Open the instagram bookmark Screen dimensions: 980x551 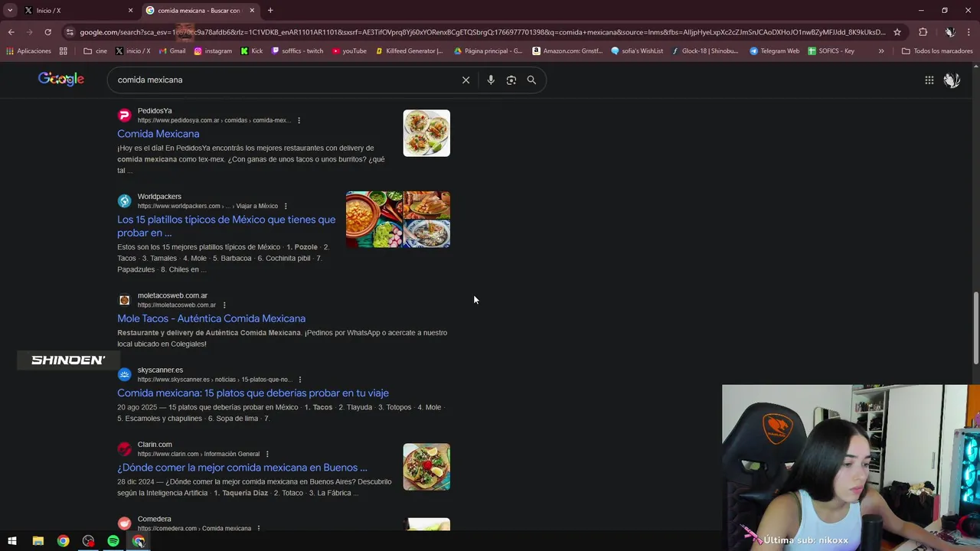pyautogui.click(x=213, y=51)
